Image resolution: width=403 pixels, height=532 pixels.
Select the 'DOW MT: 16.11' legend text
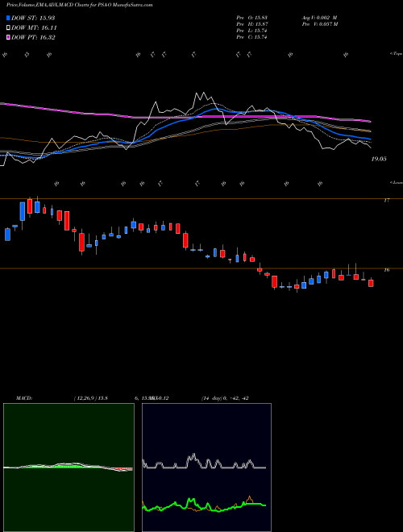(34, 28)
